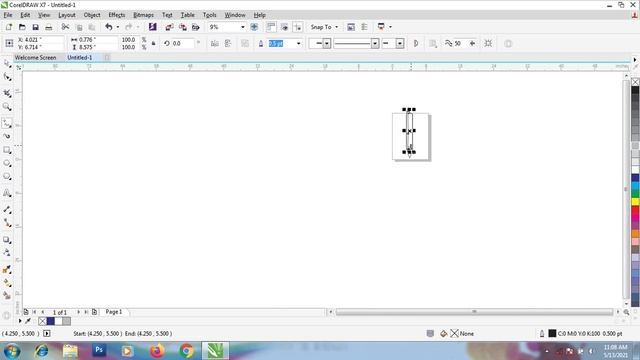Viewport: 640px width, 360px height.
Task: Click the horizontal scrollbar
Action: 474,312
